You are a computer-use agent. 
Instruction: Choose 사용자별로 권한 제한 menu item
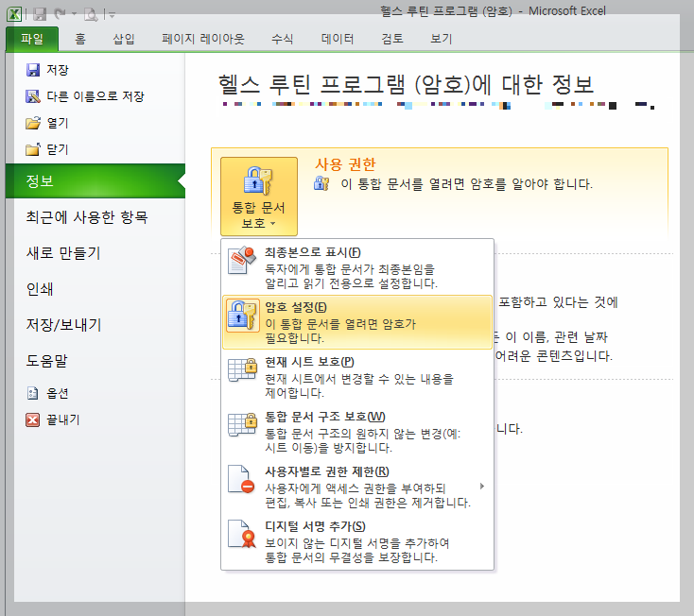coord(357,487)
